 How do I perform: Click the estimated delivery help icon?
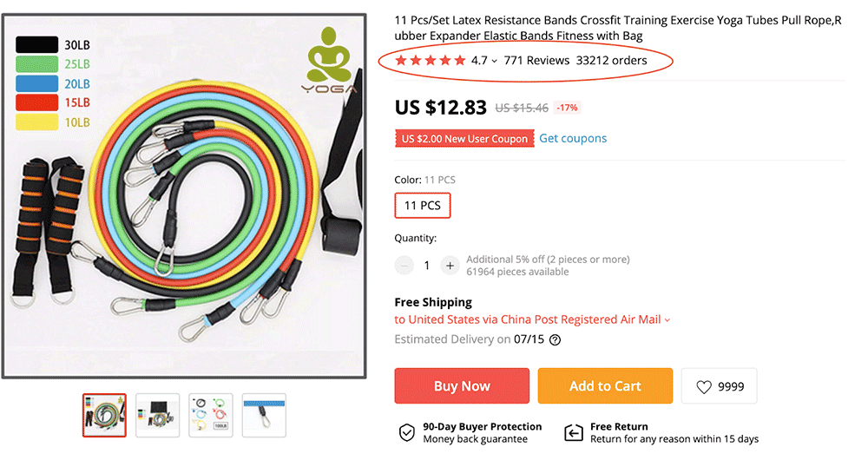click(556, 340)
